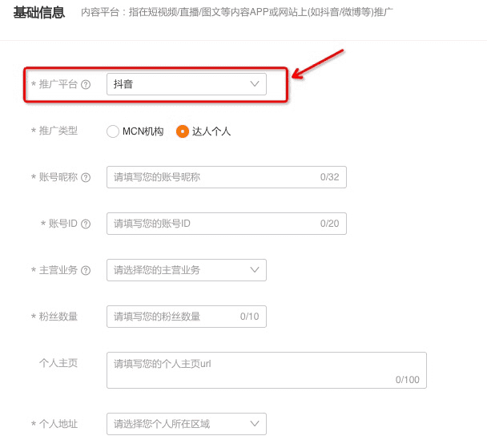Click chevron arrow of 推广平台 dropdown

coord(255,84)
